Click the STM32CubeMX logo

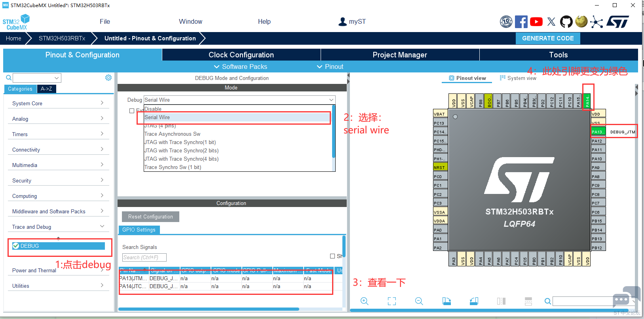[x=16, y=22]
